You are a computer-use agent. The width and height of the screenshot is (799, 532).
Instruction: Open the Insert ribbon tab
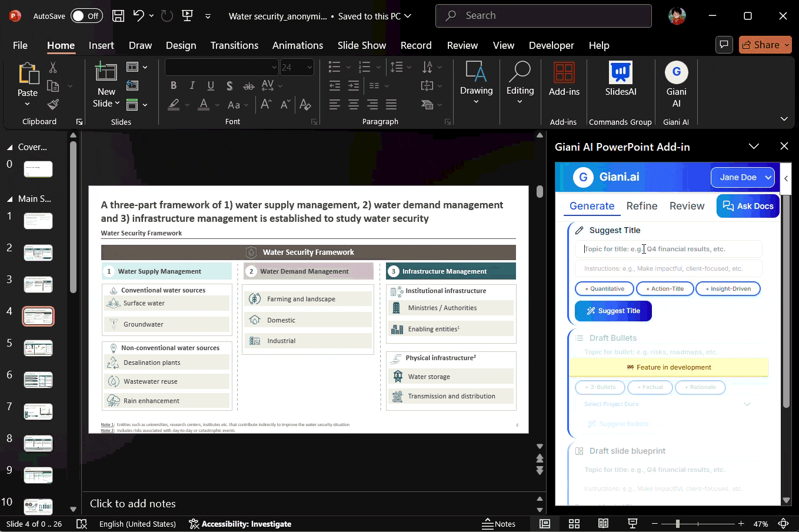coord(101,45)
